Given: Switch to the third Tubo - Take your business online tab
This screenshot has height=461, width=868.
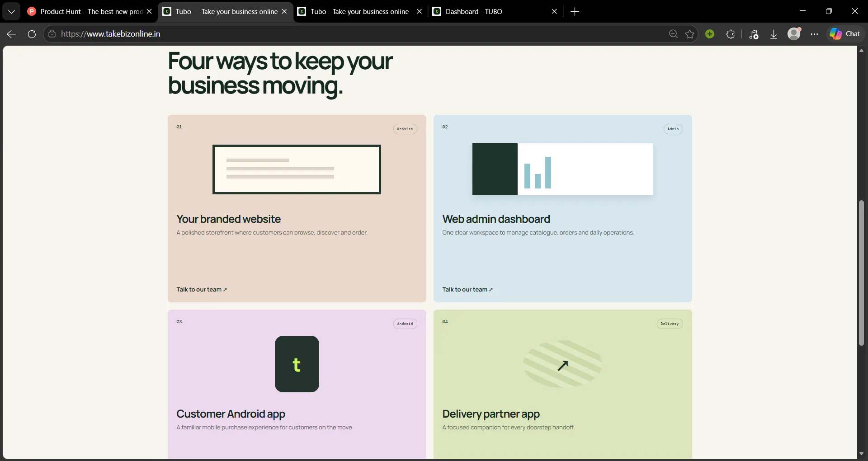Looking at the screenshot, I should [x=359, y=11].
